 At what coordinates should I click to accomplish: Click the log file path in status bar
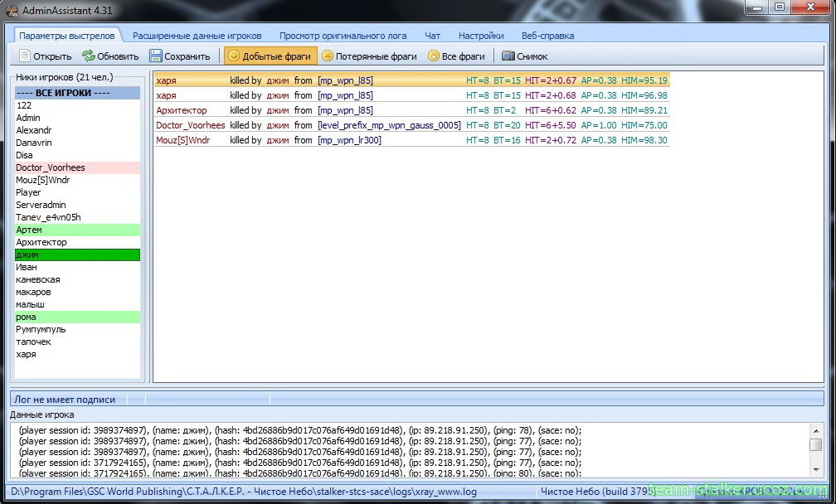[x=244, y=492]
